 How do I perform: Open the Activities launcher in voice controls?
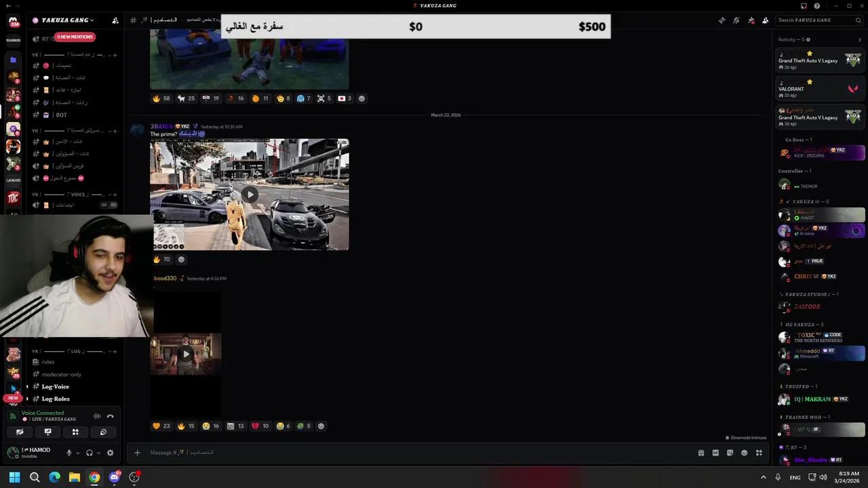(x=75, y=432)
